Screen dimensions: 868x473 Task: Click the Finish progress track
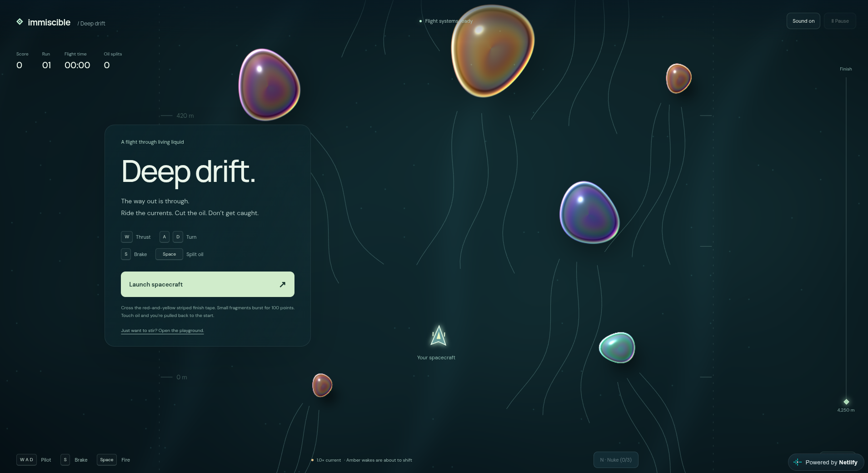pyautogui.click(x=846, y=240)
